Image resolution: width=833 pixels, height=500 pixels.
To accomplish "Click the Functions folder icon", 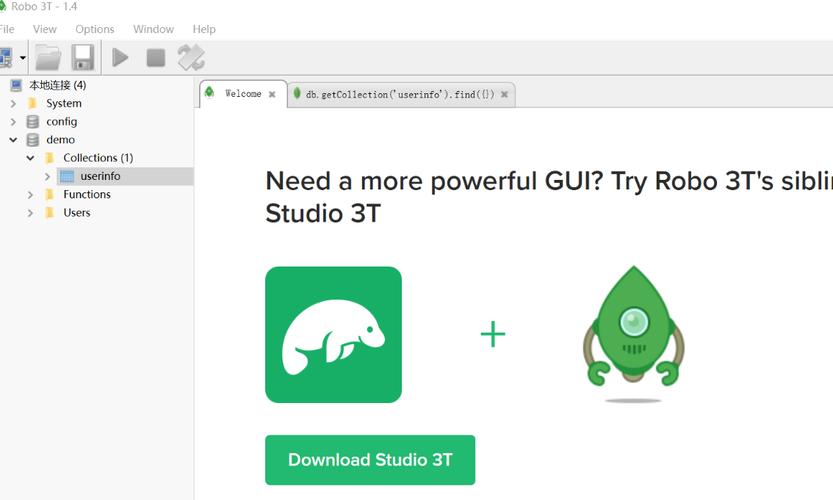I will click(x=49, y=194).
